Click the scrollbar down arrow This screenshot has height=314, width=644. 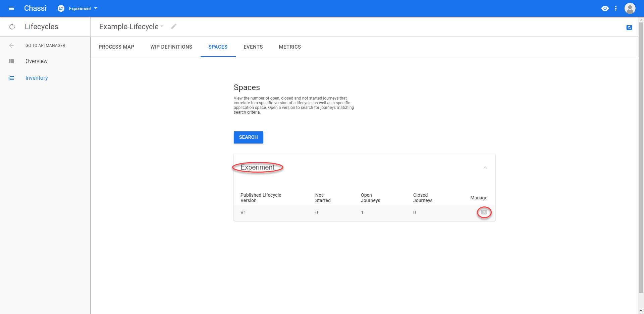641,311
